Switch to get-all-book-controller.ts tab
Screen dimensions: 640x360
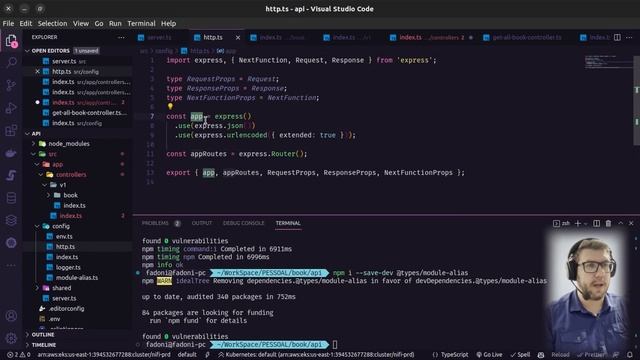point(527,38)
